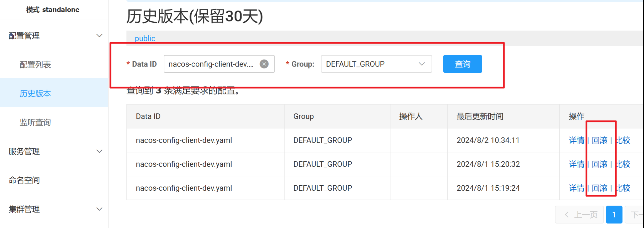644x228 pixels.
Task: Roll back to the 15:20:32 version
Action: [x=599, y=164]
